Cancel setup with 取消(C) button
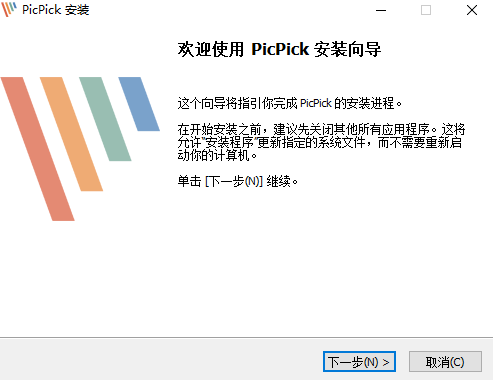The image size is (493, 380). click(445, 361)
